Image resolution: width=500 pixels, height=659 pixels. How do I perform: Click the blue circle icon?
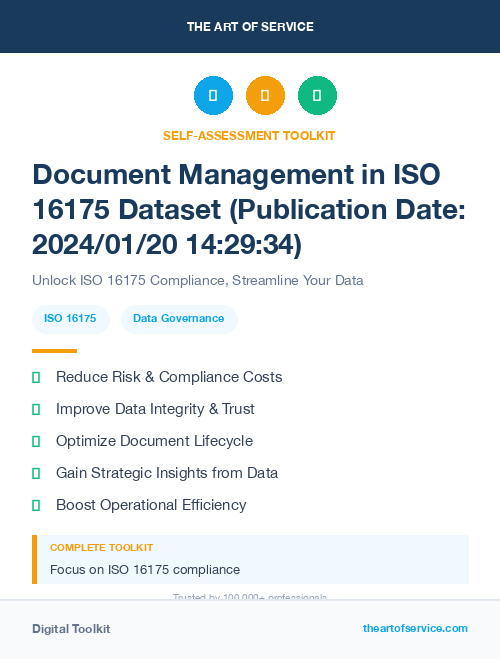pyautogui.click(x=213, y=95)
